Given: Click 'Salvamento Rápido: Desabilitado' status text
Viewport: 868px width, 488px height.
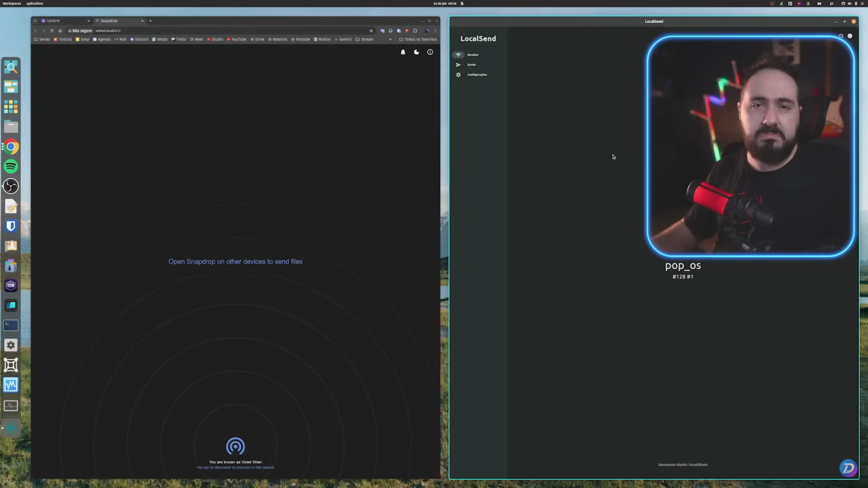Looking at the screenshot, I should point(683,465).
